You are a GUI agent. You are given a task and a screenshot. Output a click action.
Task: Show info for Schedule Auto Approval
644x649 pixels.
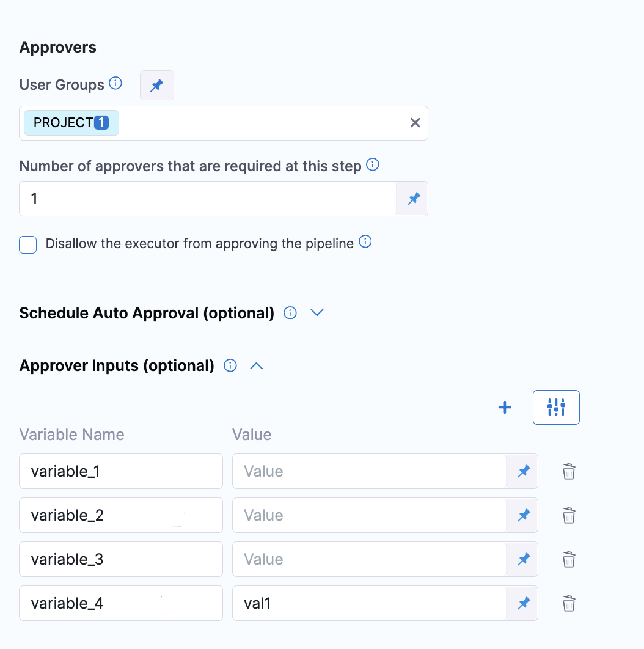click(291, 313)
